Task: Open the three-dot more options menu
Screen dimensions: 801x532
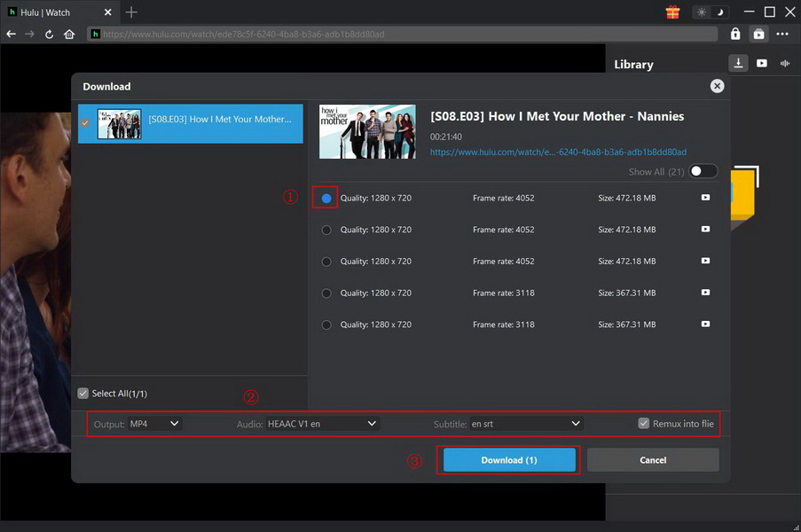Action: [782, 34]
